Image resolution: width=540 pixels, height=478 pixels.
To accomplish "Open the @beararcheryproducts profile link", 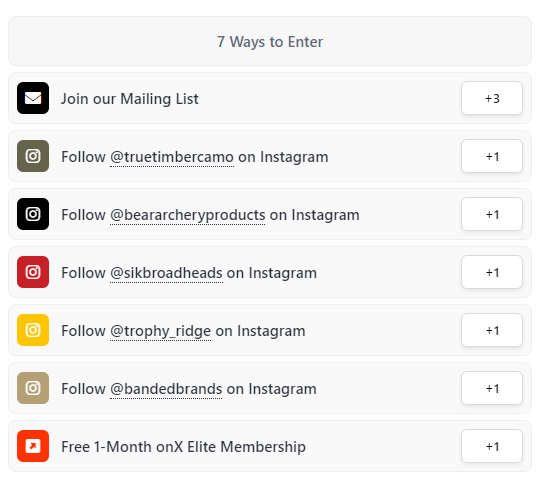I will [188, 215].
